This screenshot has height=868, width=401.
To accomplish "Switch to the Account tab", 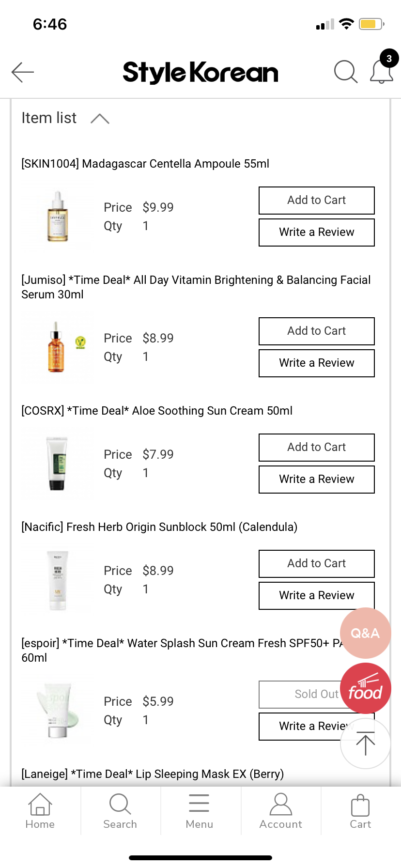I will pyautogui.click(x=281, y=811).
